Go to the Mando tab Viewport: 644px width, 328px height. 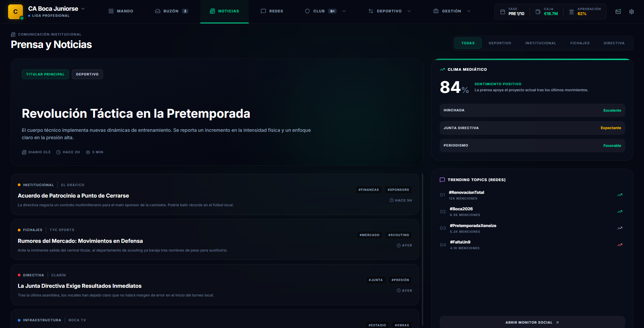click(121, 11)
